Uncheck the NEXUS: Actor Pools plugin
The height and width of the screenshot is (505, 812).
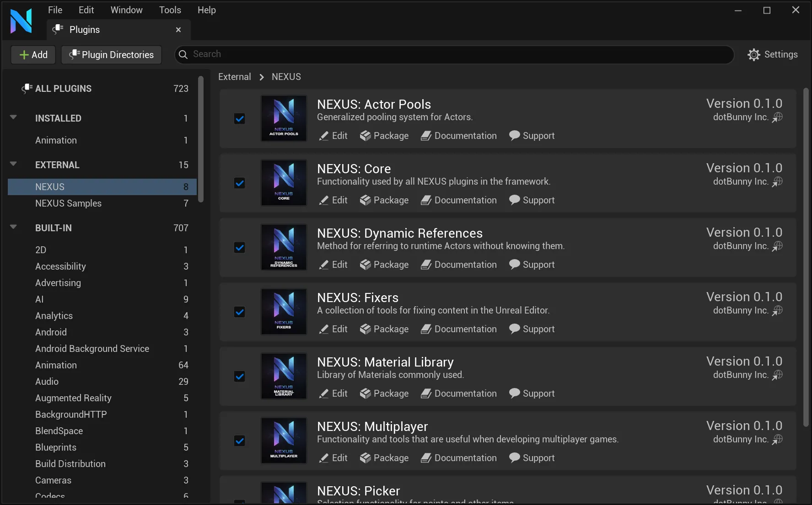tap(240, 118)
